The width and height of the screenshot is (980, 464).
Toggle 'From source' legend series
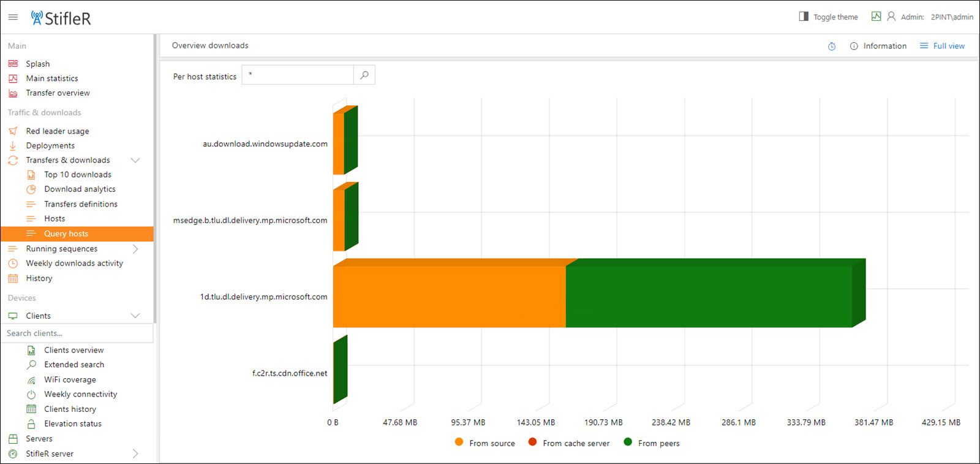pyautogui.click(x=485, y=443)
